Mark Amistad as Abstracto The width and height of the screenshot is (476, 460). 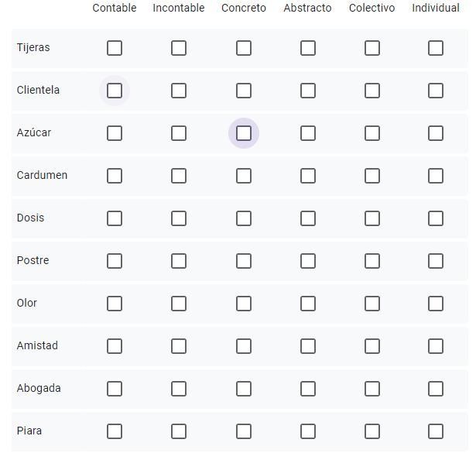point(308,346)
